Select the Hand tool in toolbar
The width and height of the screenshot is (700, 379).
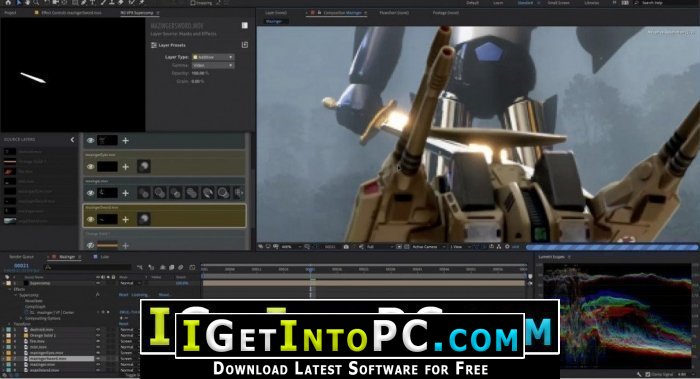coord(27,2)
